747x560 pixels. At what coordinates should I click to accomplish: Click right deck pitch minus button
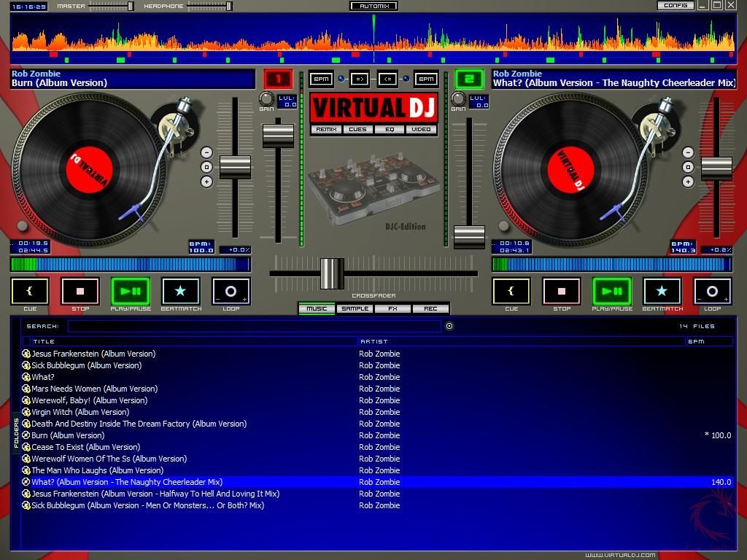(x=688, y=152)
